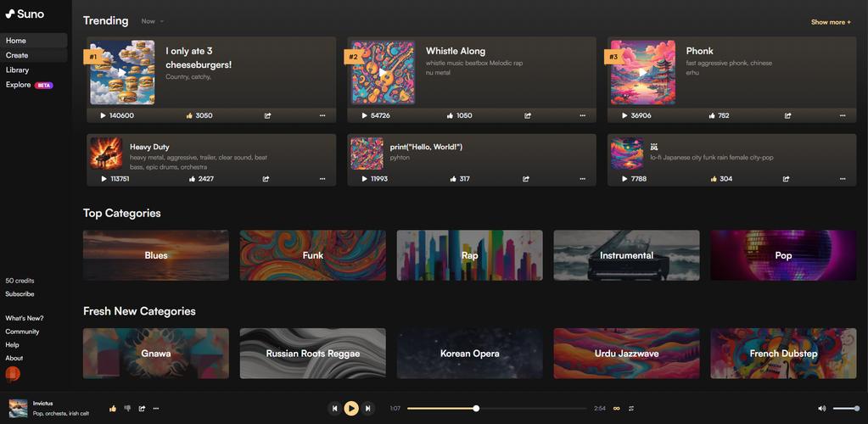Open more options for print("Hello, World!")

tap(582, 179)
